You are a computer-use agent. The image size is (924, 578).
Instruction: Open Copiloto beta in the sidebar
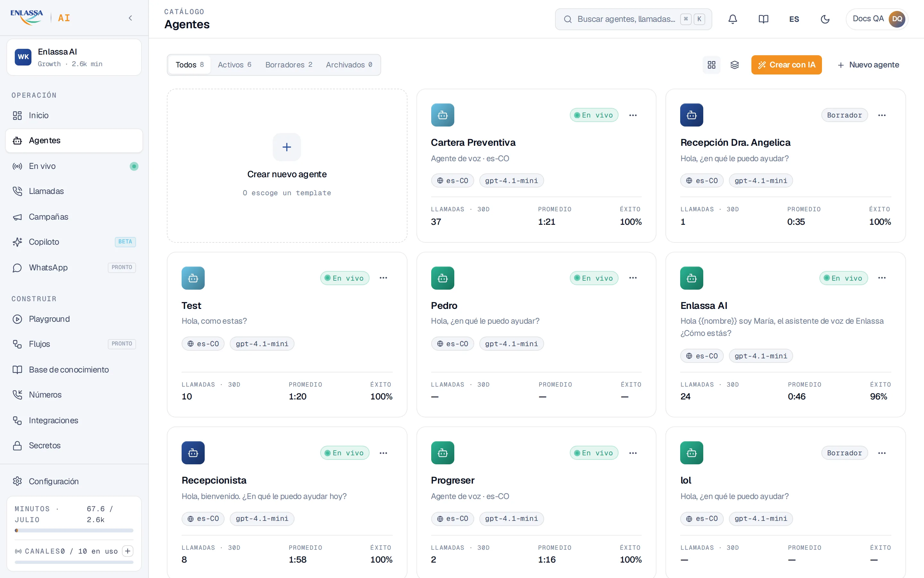[x=74, y=242]
